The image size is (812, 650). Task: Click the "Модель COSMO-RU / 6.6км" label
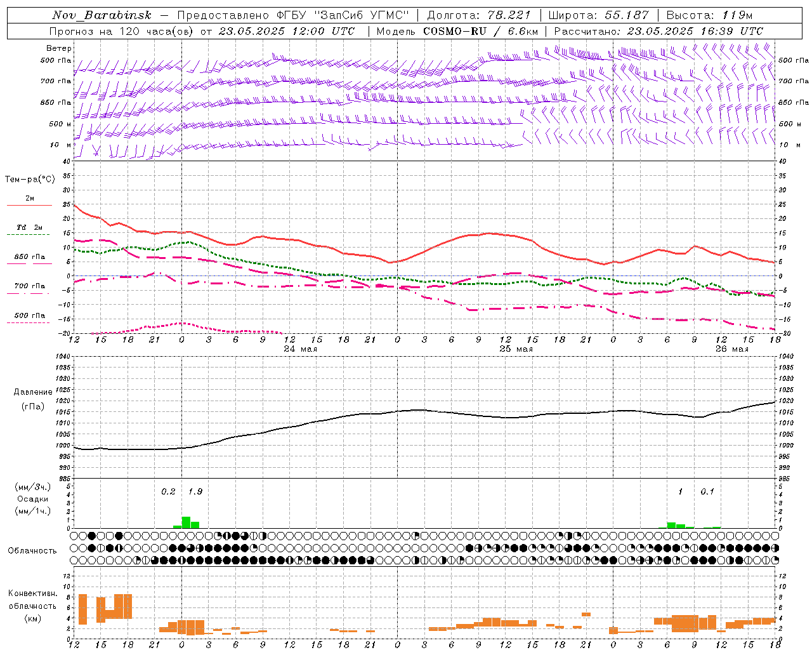457,31
